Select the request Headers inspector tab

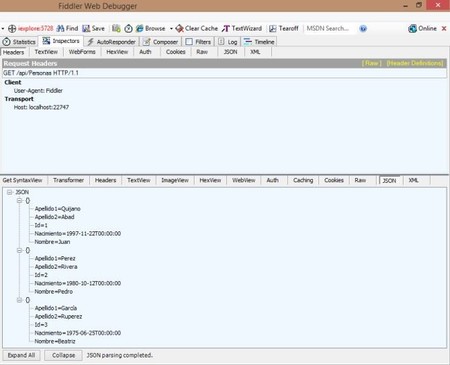click(x=14, y=52)
